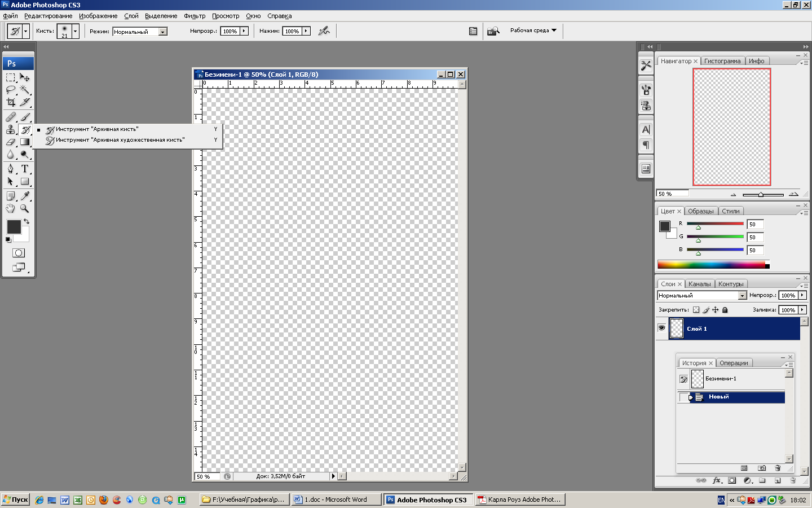Select the Brush tool in toolbox

(25, 117)
